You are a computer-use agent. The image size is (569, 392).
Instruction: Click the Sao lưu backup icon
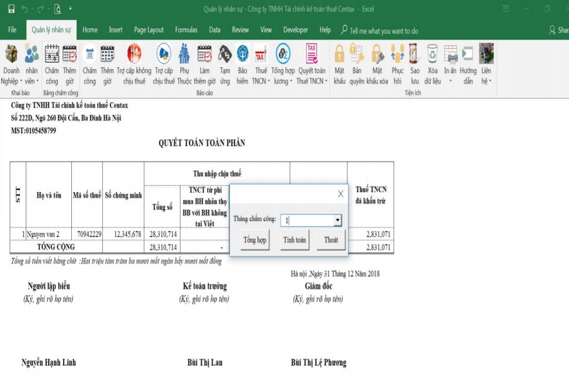414,55
